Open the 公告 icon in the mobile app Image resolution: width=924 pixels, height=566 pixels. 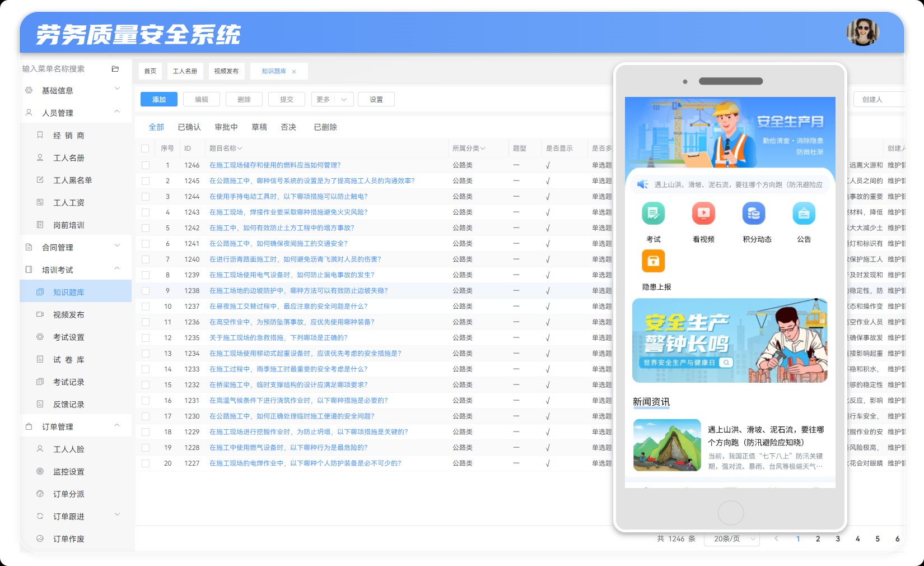[804, 214]
